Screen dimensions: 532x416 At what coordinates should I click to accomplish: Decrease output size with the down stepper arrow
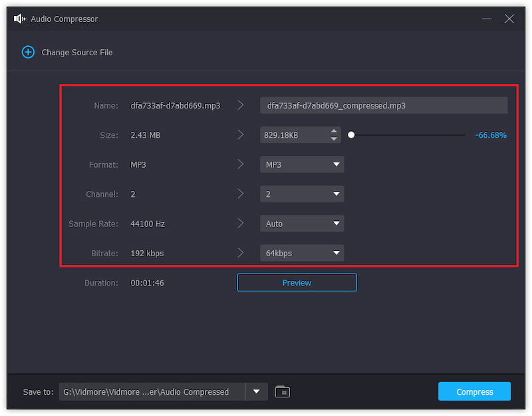point(334,139)
